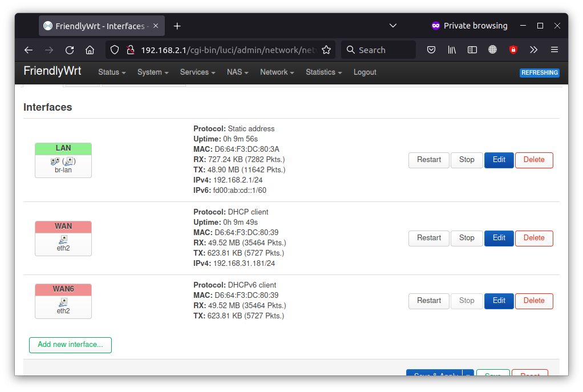Select the FriendlyWrt - Interfaces browser tab
583x392 pixels.
(102, 26)
